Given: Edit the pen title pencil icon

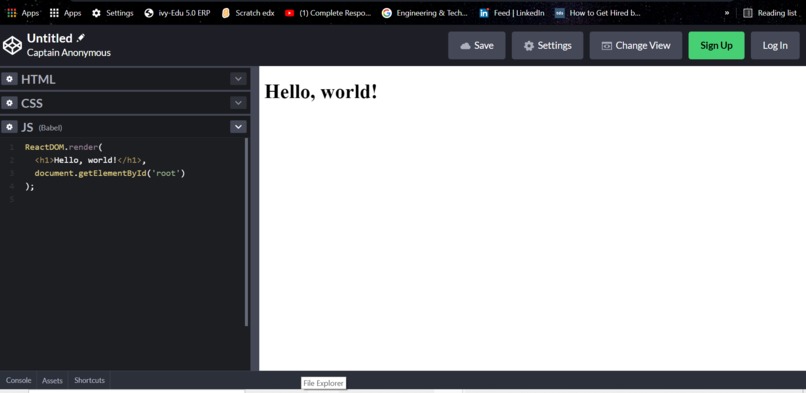Looking at the screenshot, I should coord(81,38).
